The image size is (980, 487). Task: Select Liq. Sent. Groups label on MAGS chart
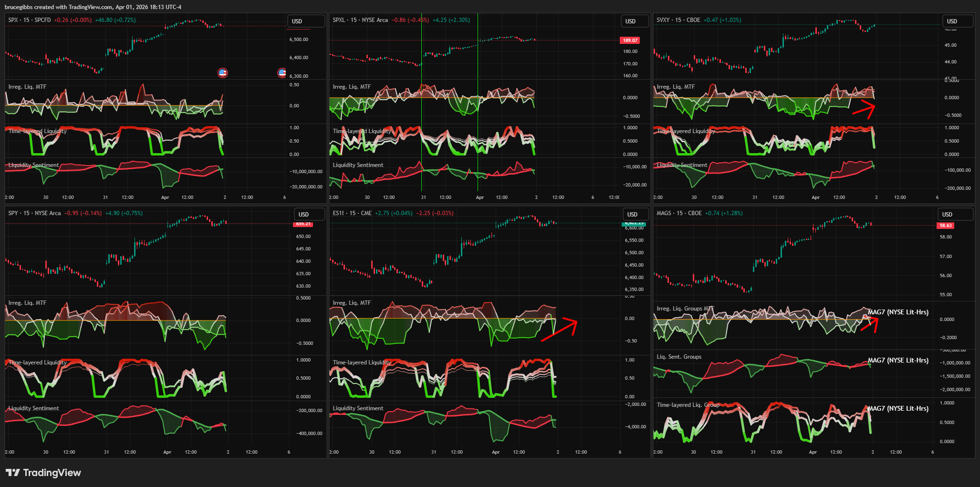679,357
